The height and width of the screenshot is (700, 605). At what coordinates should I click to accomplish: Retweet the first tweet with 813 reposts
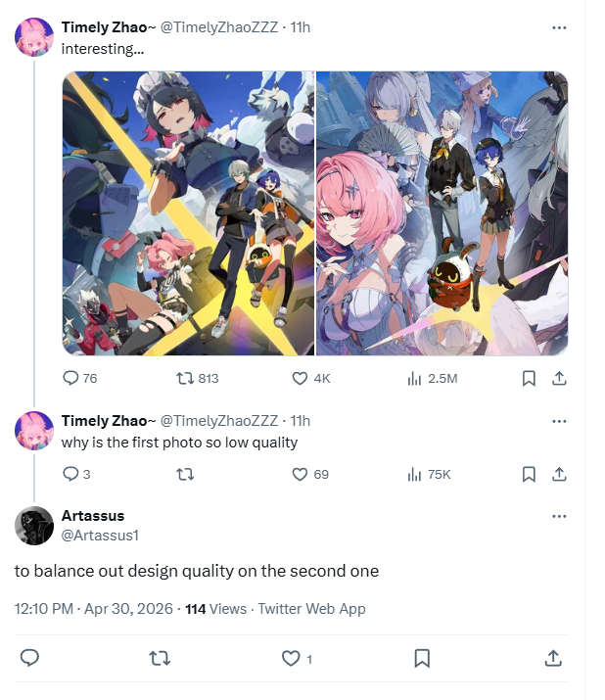(198, 378)
